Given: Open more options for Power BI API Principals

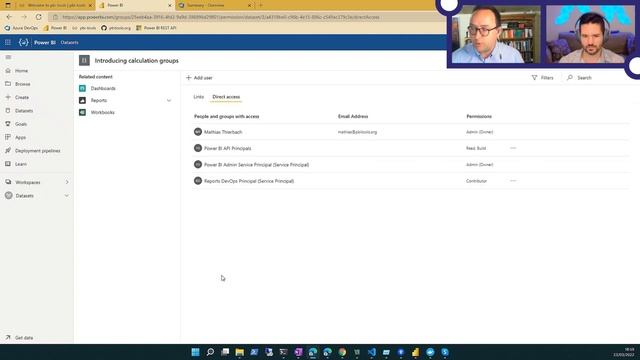Looking at the screenshot, I should (x=513, y=148).
